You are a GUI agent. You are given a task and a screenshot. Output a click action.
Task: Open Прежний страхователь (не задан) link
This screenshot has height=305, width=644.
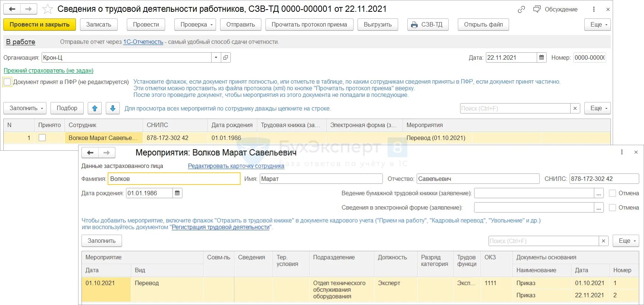coord(48,70)
